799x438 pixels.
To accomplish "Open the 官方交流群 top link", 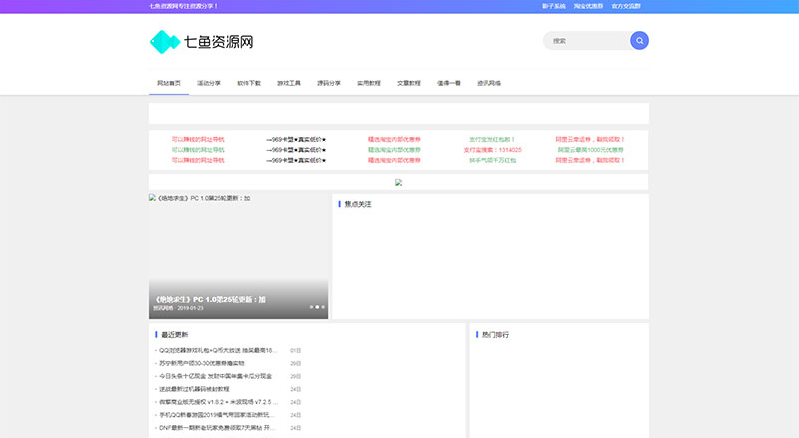I will (x=629, y=6).
